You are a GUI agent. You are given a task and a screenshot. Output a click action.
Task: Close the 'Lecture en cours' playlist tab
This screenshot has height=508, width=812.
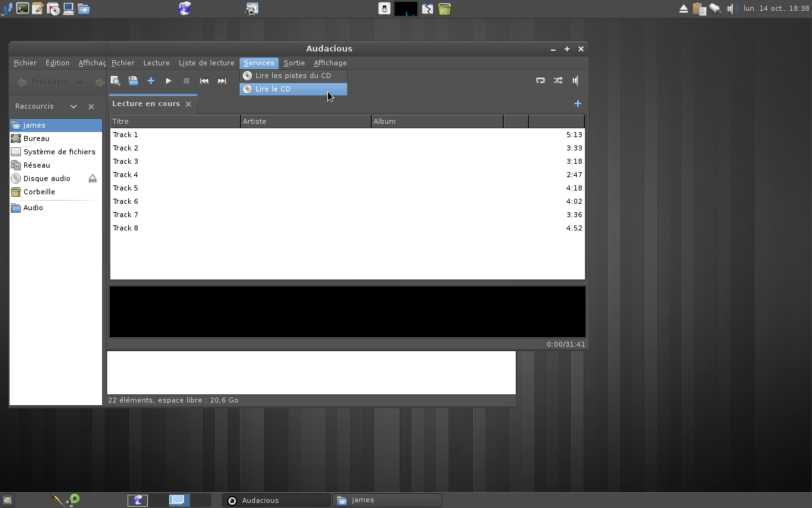click(x=188, y=104)
